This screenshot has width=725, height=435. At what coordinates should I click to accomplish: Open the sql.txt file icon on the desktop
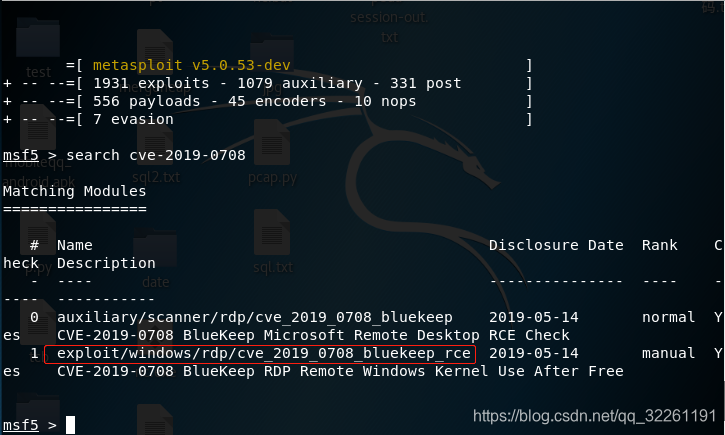(272, 232)
